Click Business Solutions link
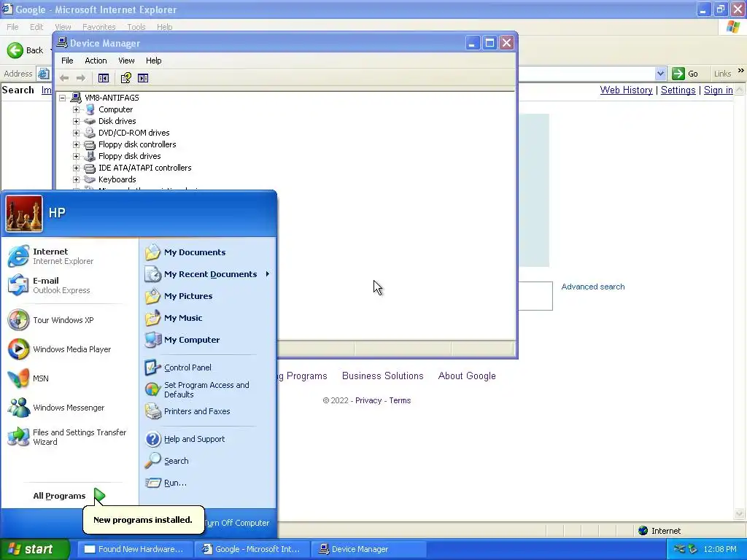747x560 pixels. coord(382,376)
